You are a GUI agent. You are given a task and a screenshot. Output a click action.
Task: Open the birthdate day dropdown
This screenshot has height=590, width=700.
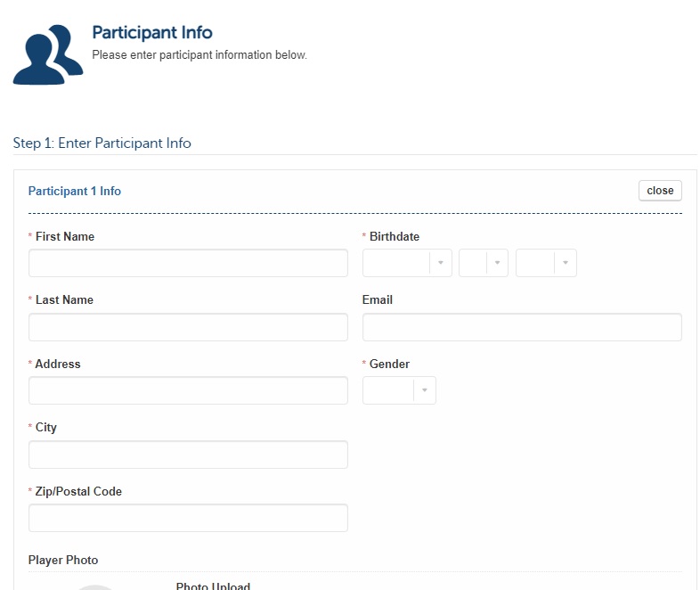pyautogui.click(x=484, y=263)
